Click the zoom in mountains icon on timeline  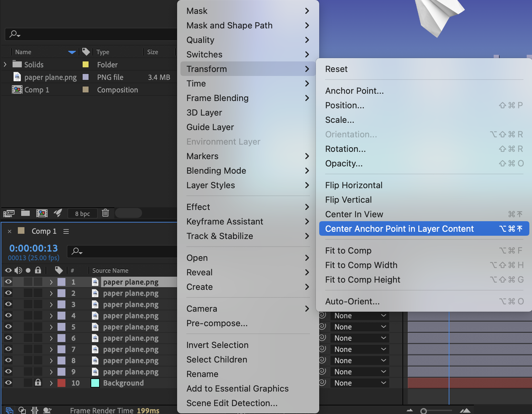465,410
